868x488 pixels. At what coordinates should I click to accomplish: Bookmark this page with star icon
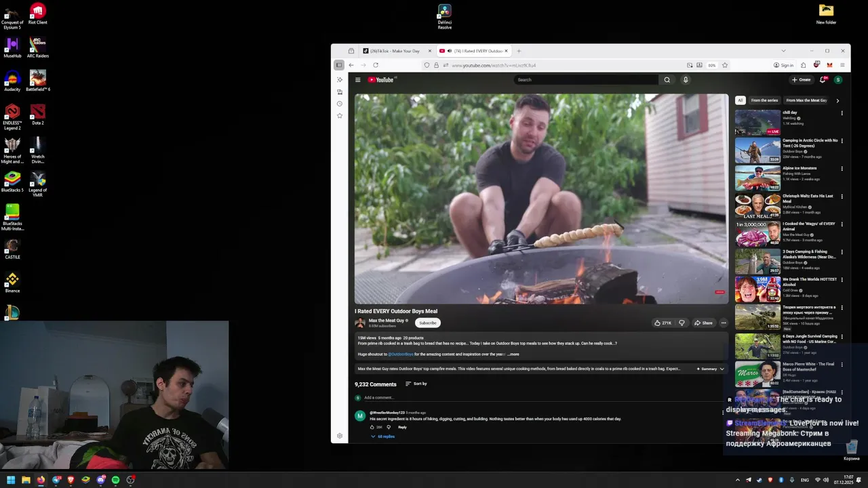click(725, 65)
